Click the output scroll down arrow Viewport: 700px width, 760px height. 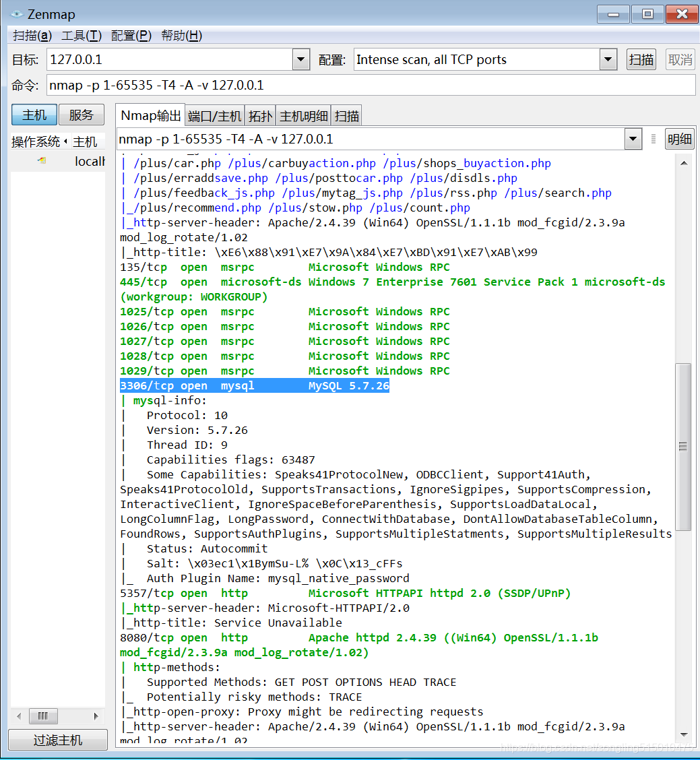coord(684,735)
